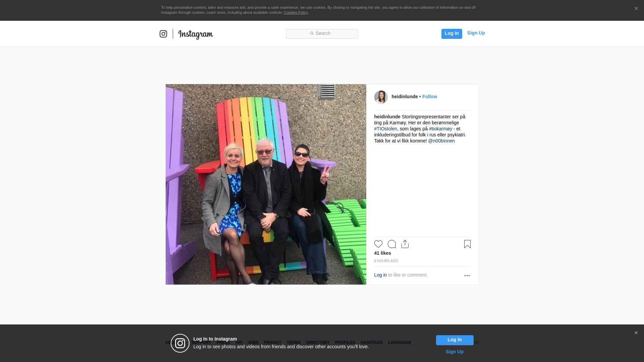
Task: Open the PROFILES footer link
Action: 345,343
